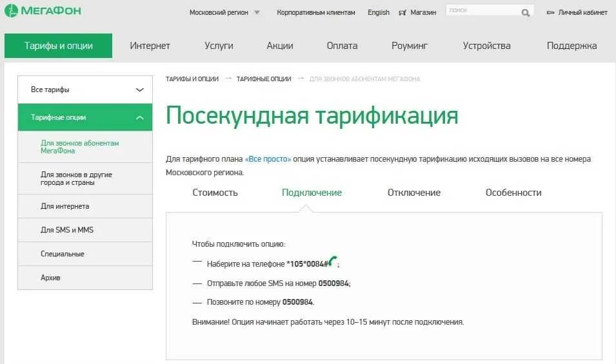Open the Устройства menu item
The image size is (616, 364).
click(x=487, y=46)
